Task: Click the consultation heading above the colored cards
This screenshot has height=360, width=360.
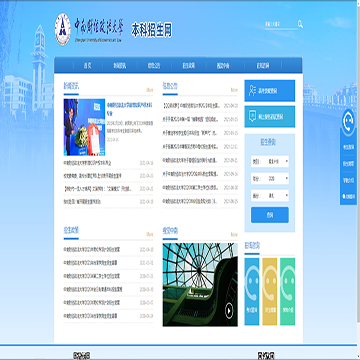Action: (252, 246)
